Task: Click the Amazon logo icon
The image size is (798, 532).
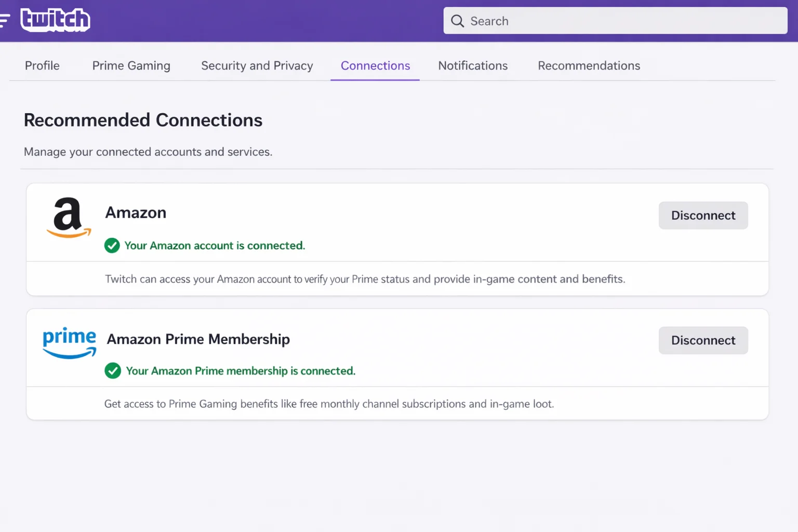Action: pyautogui.click(x=69, y=218)
